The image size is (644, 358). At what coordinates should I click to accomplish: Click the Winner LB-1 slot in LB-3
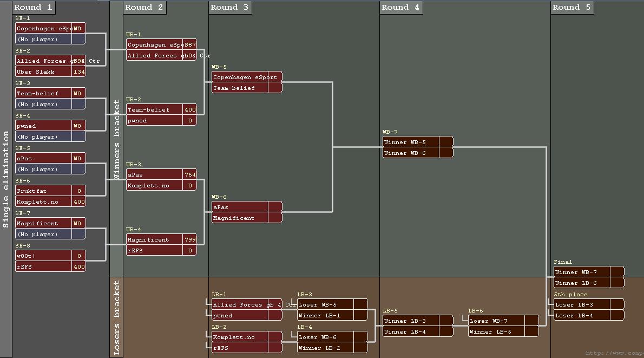tap(332, 315)
